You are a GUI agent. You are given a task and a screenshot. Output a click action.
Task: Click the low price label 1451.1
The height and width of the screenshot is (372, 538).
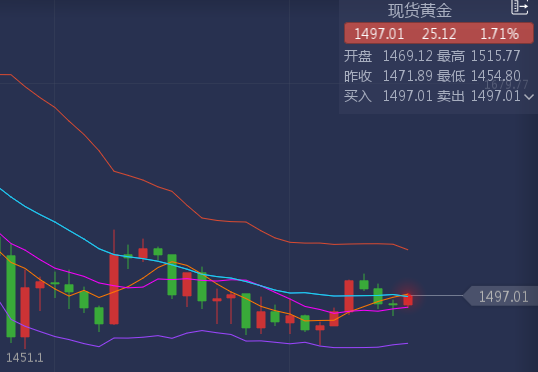(x=25, y=358)
